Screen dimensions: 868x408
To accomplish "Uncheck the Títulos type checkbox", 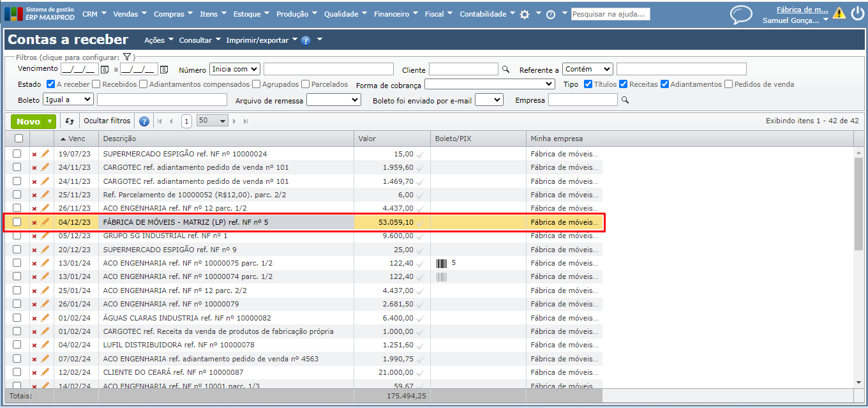I will coord(588,84).
